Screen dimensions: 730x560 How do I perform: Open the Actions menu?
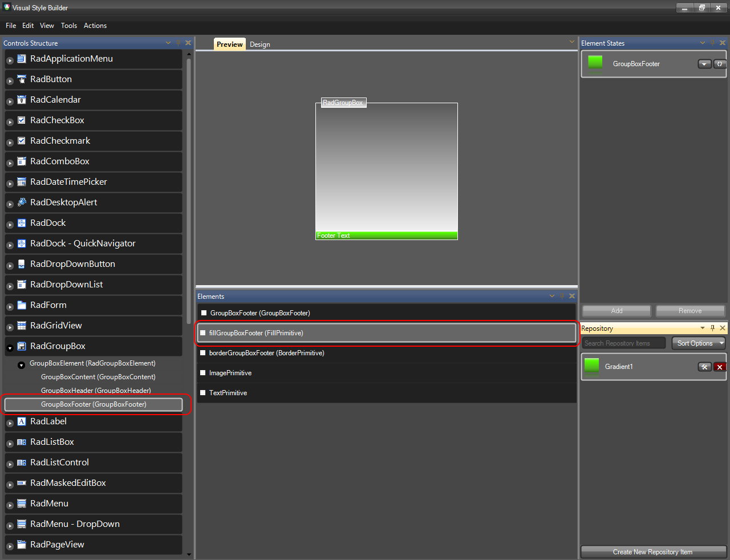click(95, 26)
